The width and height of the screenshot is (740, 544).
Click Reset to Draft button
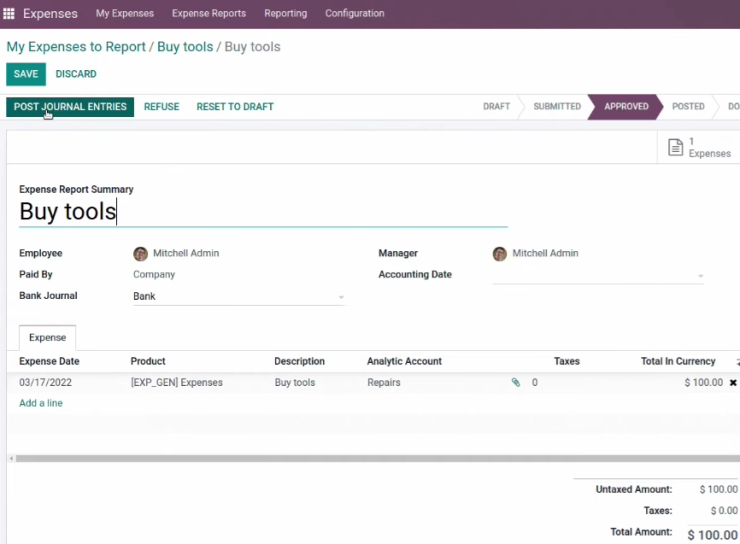(x=235, y=107)
